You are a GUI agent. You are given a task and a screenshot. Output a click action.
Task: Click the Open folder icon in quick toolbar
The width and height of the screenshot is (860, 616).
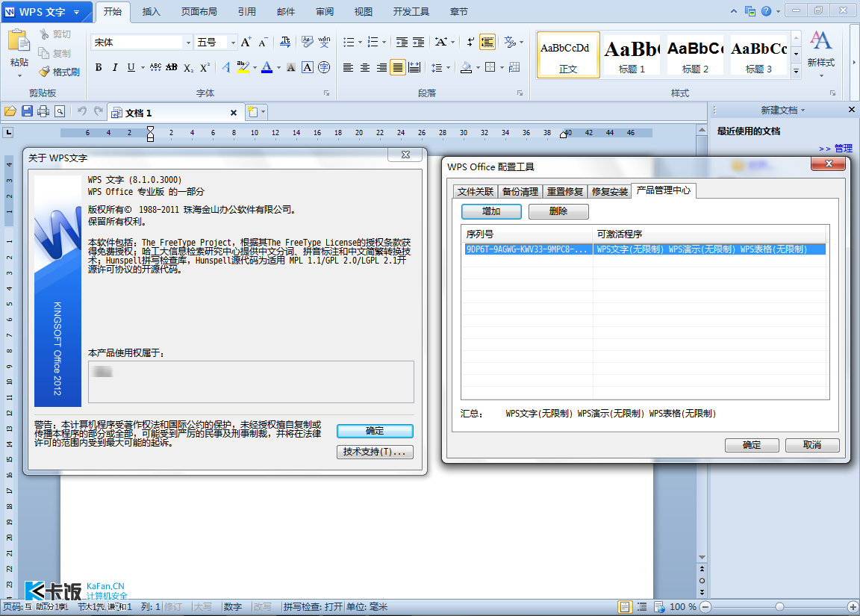(x=10, y=112)
